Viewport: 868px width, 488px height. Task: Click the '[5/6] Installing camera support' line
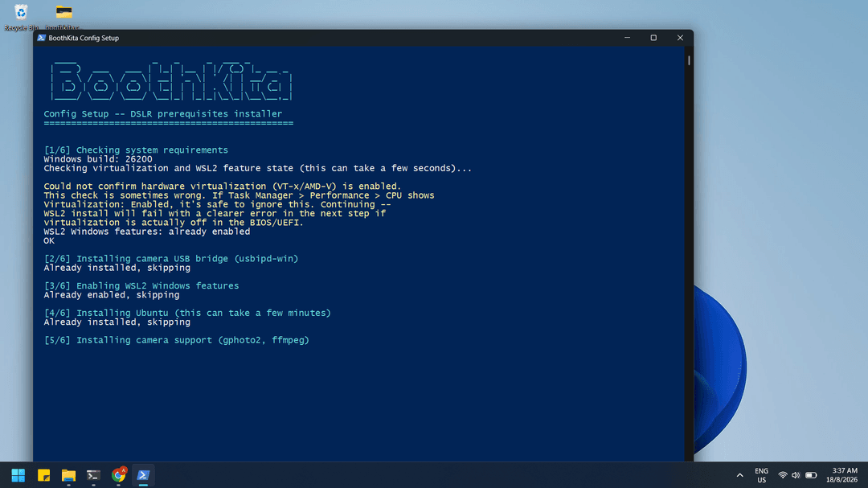(x=177, y=340)
